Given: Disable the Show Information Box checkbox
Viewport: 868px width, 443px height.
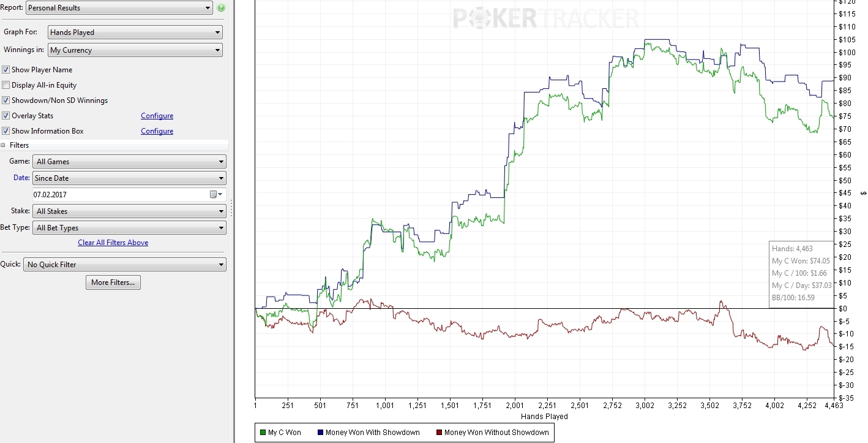Looking at the screenshot, I should click(6, 131).
